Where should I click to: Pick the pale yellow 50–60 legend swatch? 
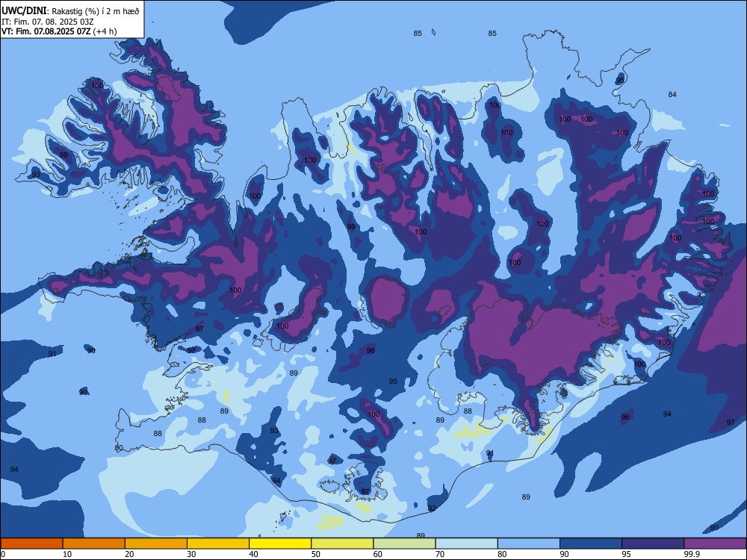[342, 544]
